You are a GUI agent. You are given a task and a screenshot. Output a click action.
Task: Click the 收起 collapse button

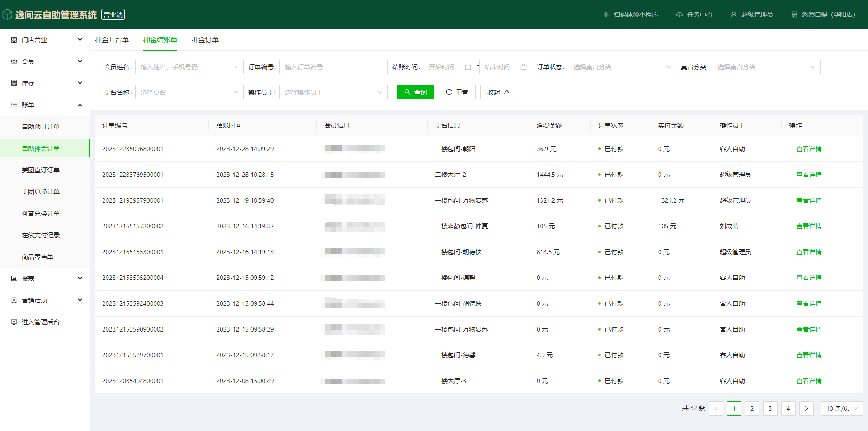coord(499,92)
